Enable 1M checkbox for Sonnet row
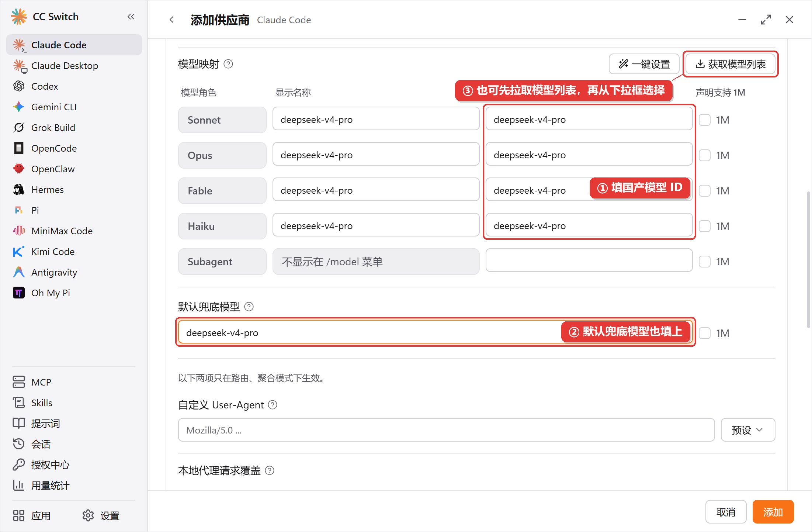Image resolution: width=812 pixels, height=532 pixels. pos(705,120)
